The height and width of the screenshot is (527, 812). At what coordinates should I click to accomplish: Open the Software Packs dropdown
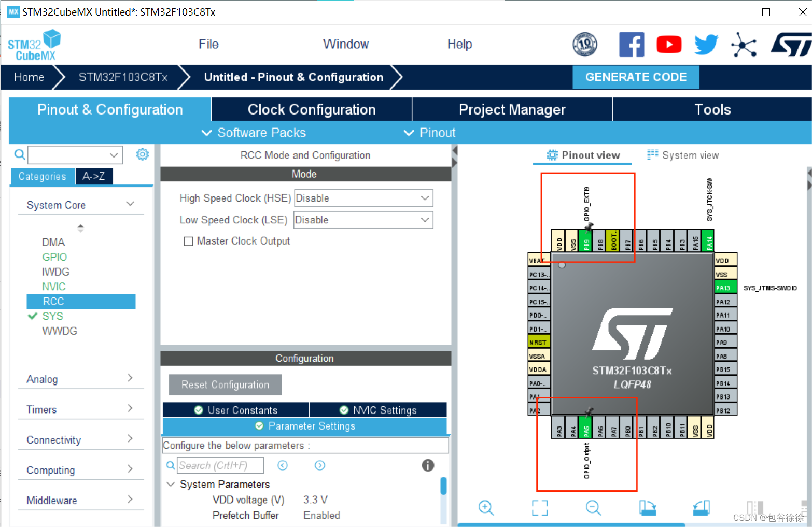(254, 133)
